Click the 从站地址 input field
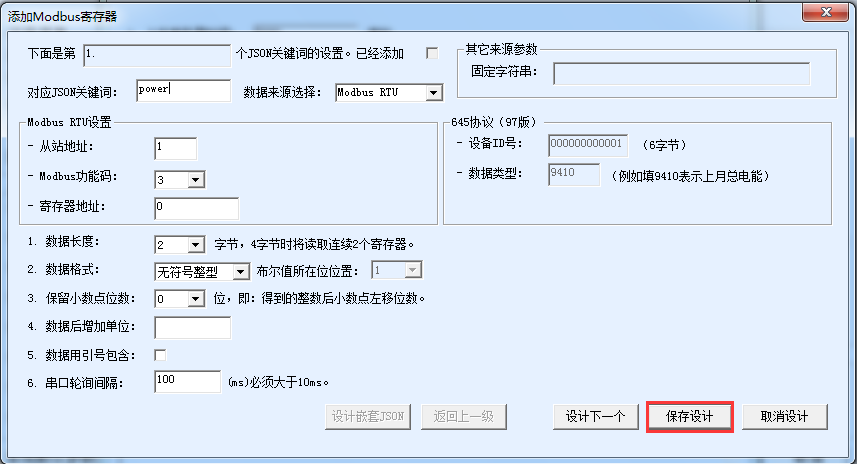Image resolution: width=857 pixels, height=464 pixels. (175, 148)
